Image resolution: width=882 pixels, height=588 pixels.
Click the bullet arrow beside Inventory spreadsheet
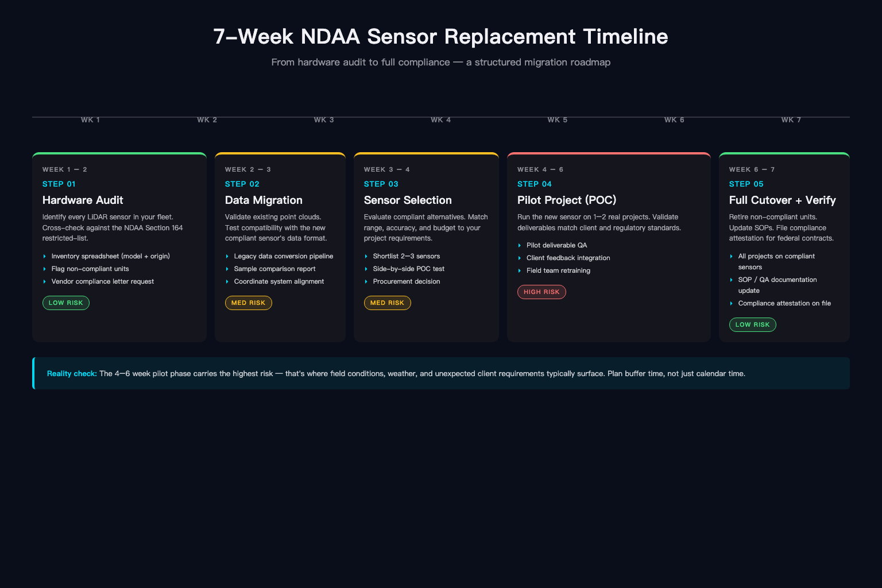[45, 256]
